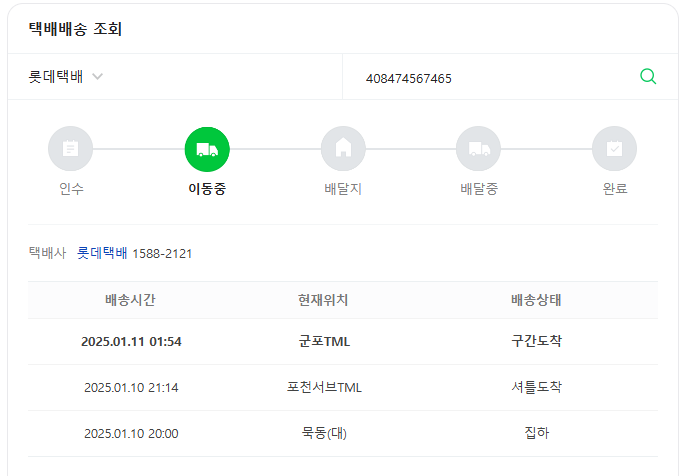Image resolution: width=690 pixels, height=476 pixels.
Task: Click the 배달중 delivery truck icon
Action: click(478, 149)
